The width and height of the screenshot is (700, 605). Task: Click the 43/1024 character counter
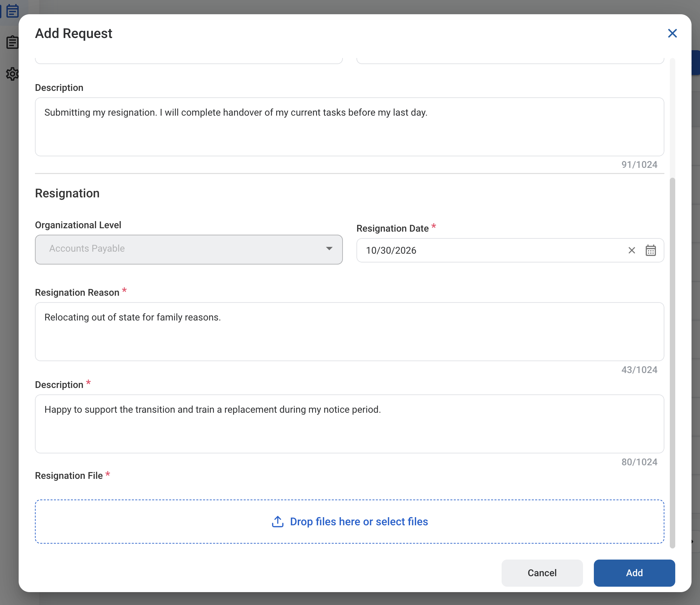pos(639,370)
